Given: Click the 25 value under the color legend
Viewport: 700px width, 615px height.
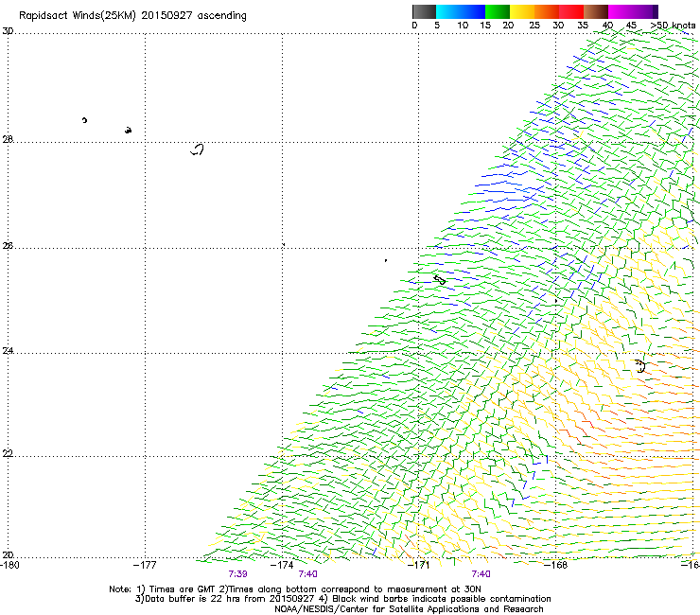Looking at the screenshot, I should (x=534, y=26).
